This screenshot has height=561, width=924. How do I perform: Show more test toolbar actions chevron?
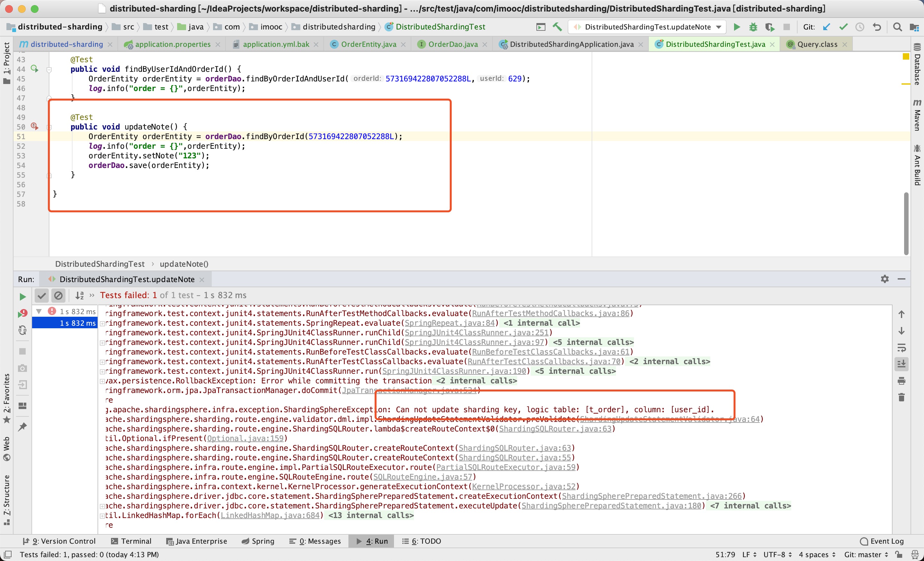click(92, 295)
